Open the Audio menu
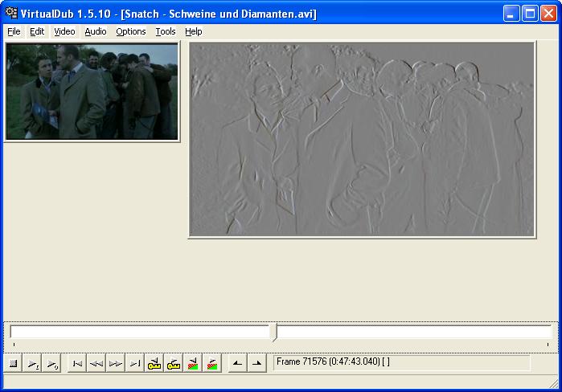The height and width of the screenshot is (392, 562). click(x=96, y=31)
